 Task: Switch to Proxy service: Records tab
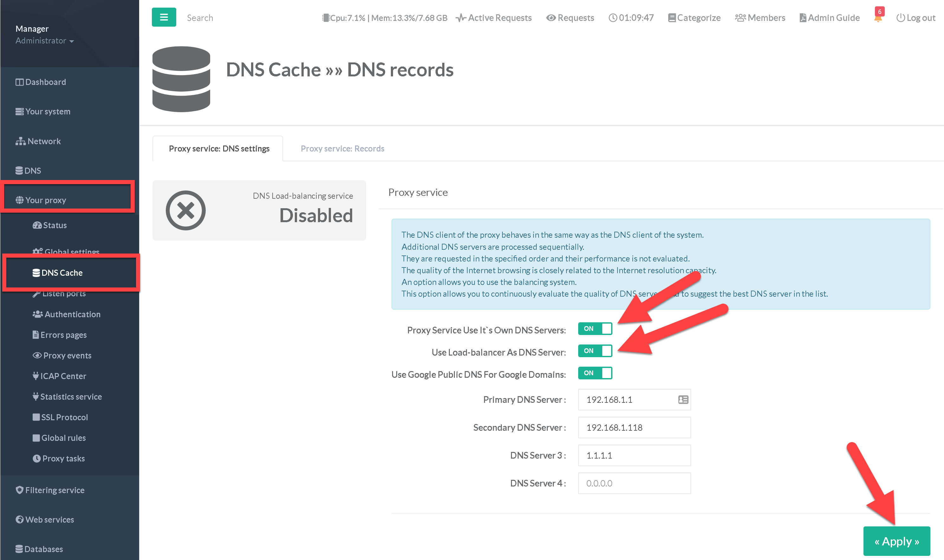(x=342, y=149)
